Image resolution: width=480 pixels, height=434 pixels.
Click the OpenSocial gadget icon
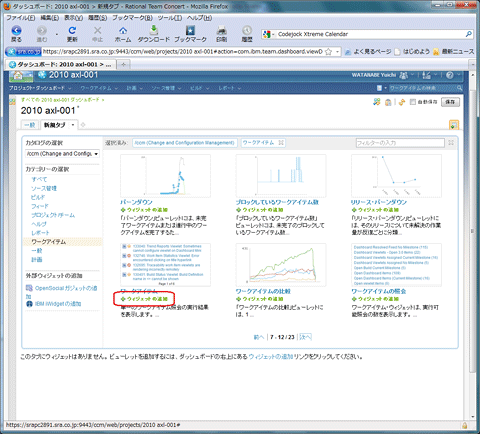[x=29, y=288]
